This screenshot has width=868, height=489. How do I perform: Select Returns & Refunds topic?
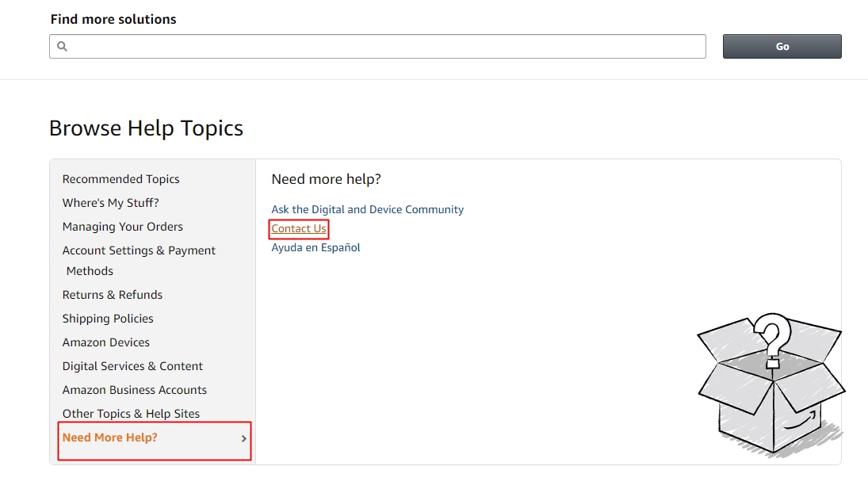[113, 295]
